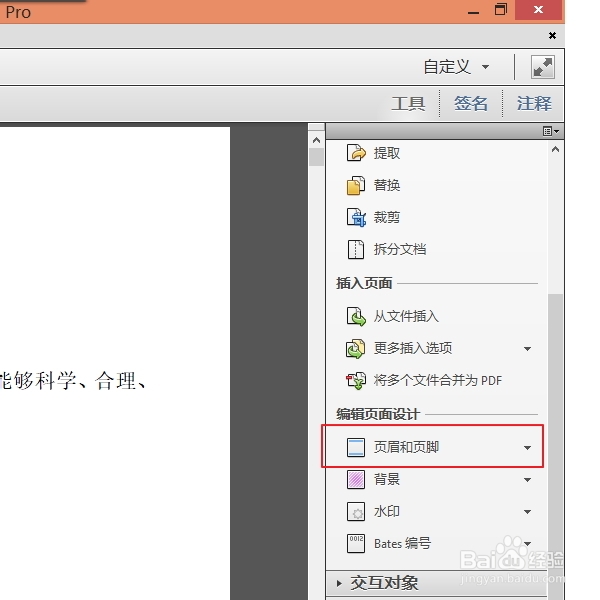Select 将多个文件合并为 PDF label
Screen dimensions: 600x600
tap(438, 380)
